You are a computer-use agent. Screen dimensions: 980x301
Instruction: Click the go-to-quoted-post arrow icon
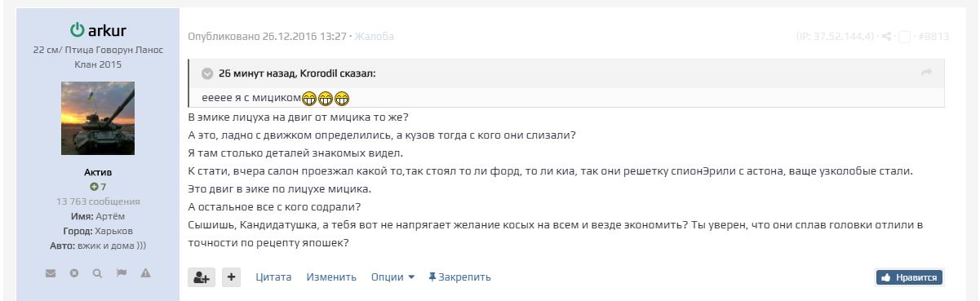(926, 73)
